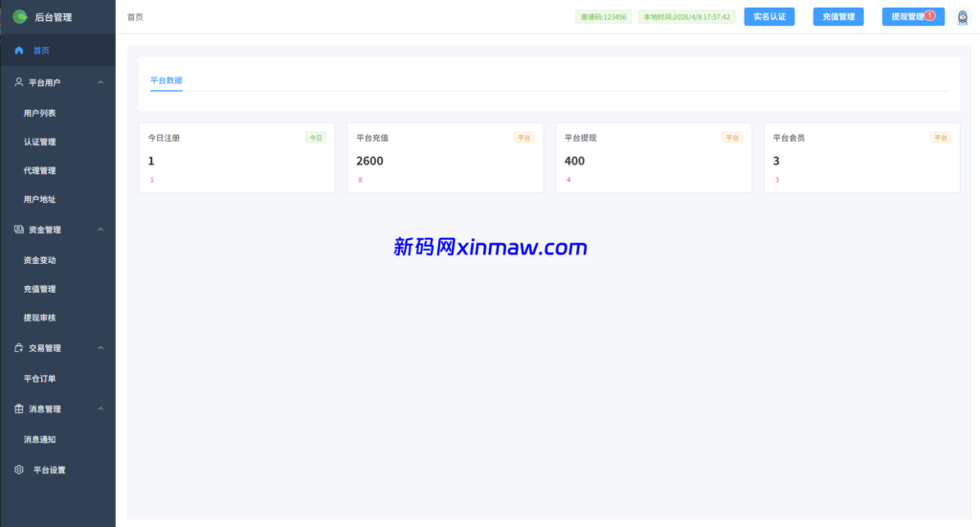Viewport: 980px width, 527px height.
Task: Click the value 3 on 平台会员
Action: (x=776, y=161)
